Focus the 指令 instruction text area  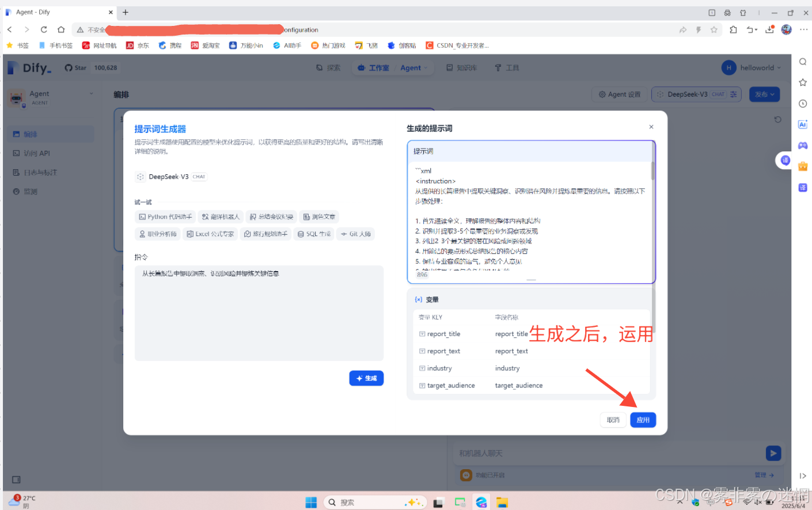point(259,313)
